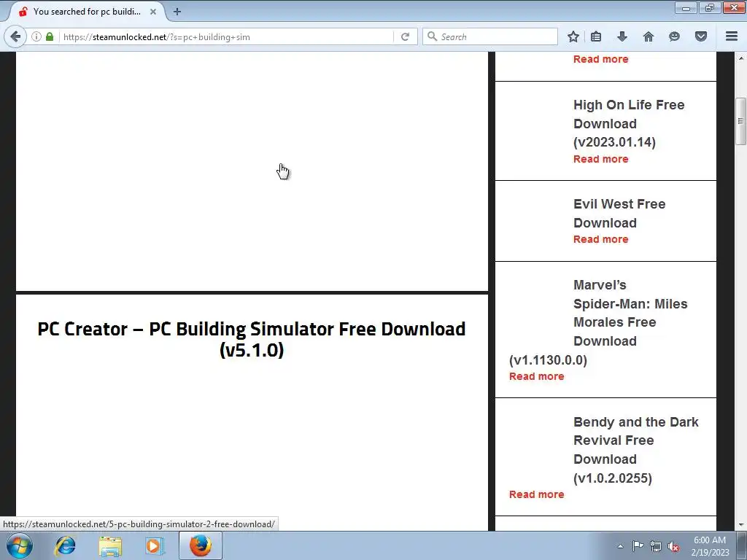Go to the Firefox home page icon
Screen dimensions: 747x560
(649, 36)
